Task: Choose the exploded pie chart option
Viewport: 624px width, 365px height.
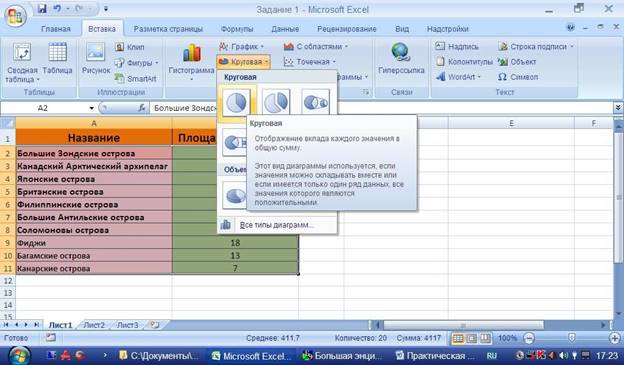Action: point(276,102)
